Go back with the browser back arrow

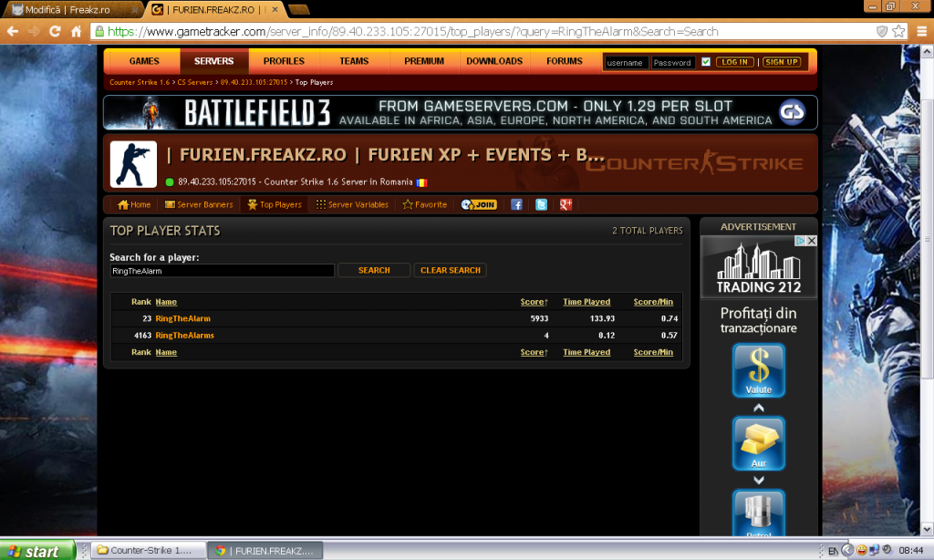(x=13, y=31)
